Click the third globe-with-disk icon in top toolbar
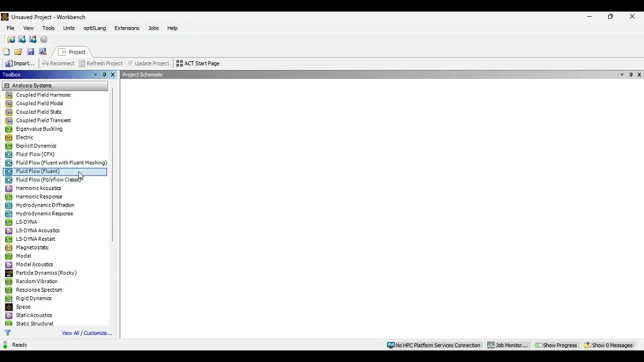This screenshot has width=644, height=362. [33, 39]
